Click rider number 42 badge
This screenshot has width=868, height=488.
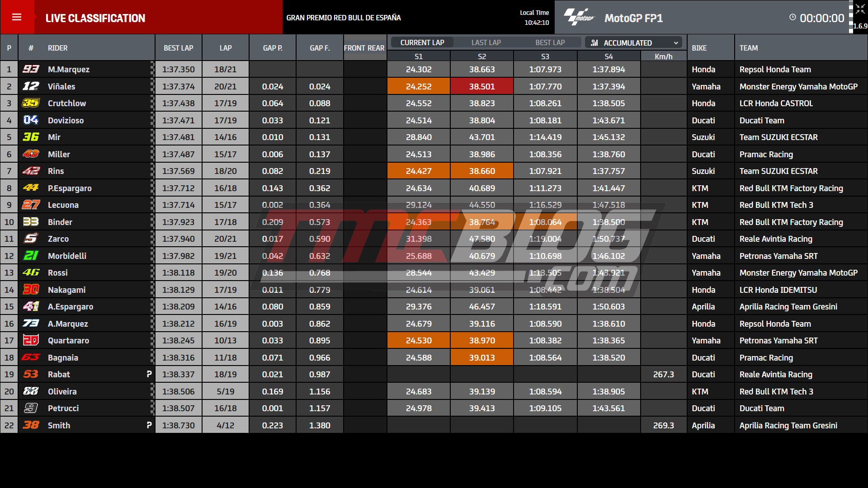click(x=31, y=171)
